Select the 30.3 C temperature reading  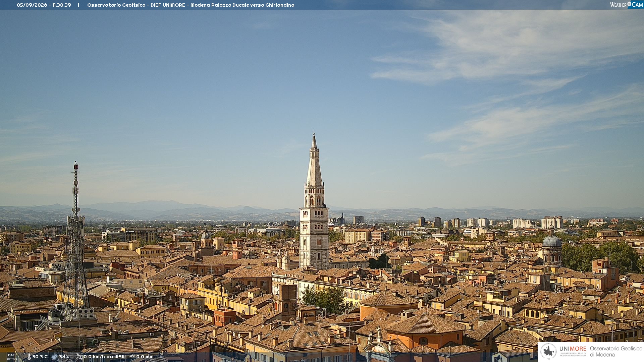(x=40, y=357)
